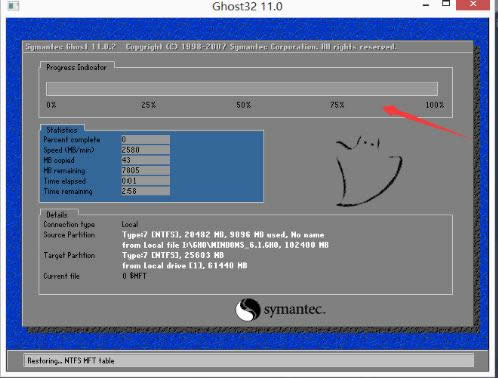Click the ghost mascot drawing
Viewport: 498px width, 378px height.
click(368, 171)
